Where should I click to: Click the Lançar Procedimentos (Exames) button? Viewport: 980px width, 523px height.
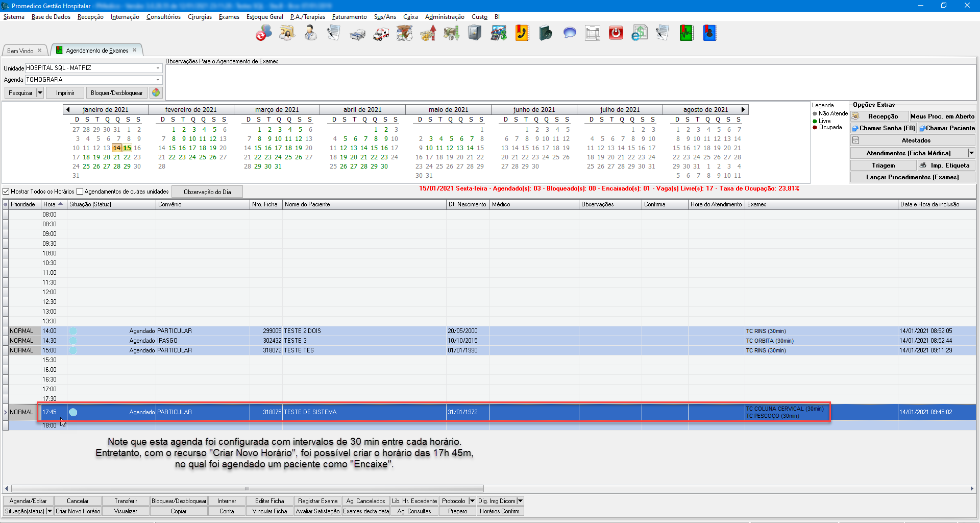pyautogui.click(x=912, y=177)
